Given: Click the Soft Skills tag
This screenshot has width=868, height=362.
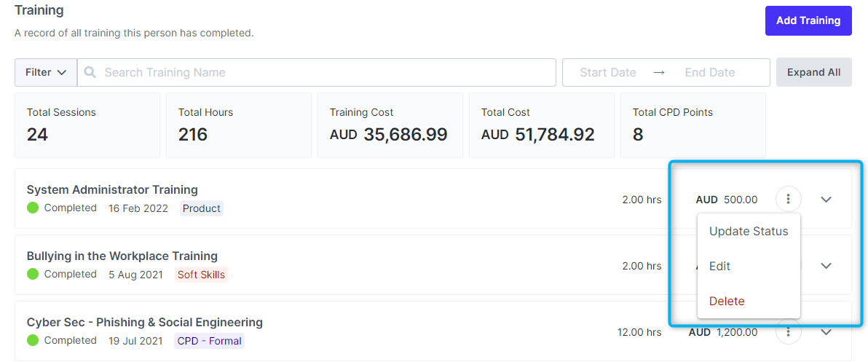Looking at the screenshot, I should 202,275.
